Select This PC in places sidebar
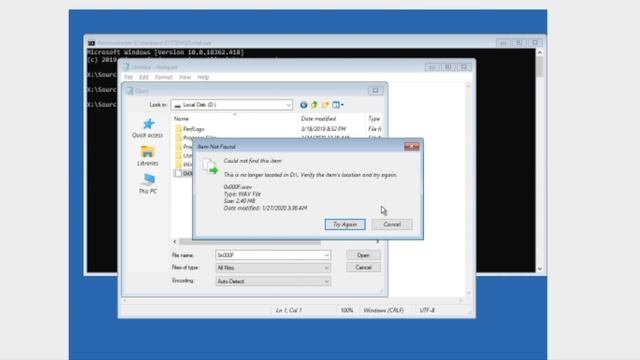 148,184
